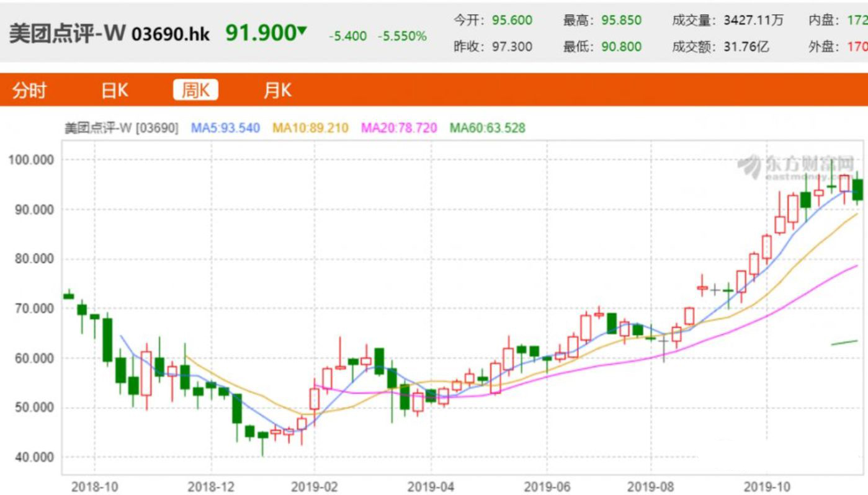868x495 pixels.
Task: Open the 日K daily chart tab
Action: [x=115, y=91]
